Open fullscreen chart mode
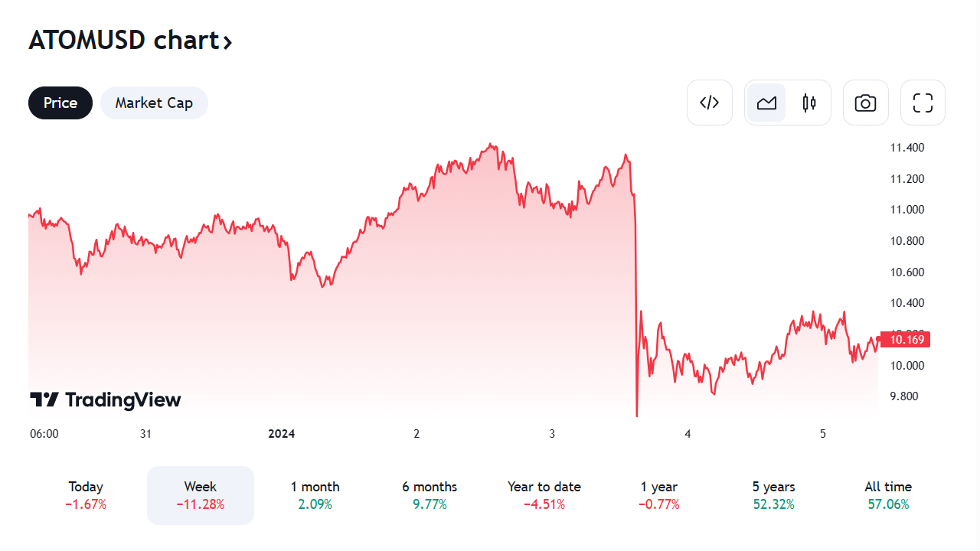Image resolution: width=980 pixels, height=551 pixels. click(x=923, y=103)
